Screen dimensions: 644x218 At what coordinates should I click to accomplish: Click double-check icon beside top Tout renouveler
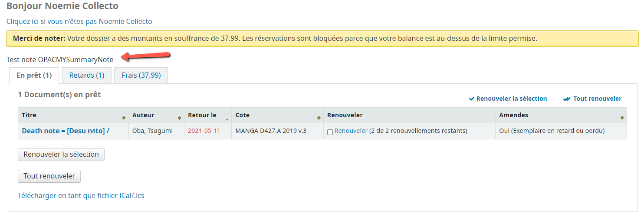[x=566, y=99]
